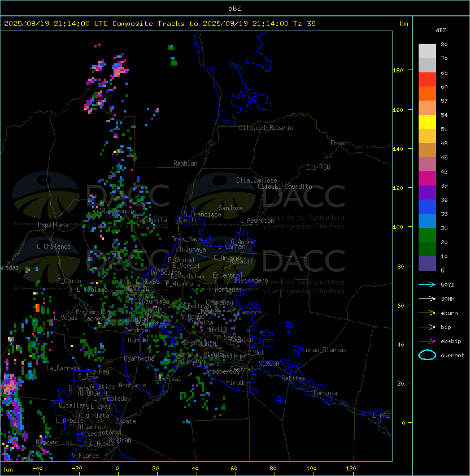Click the red 60 dBZ color swatch
Screen dimensions: 470x476
pyautogui.click(x=427, y=80)
